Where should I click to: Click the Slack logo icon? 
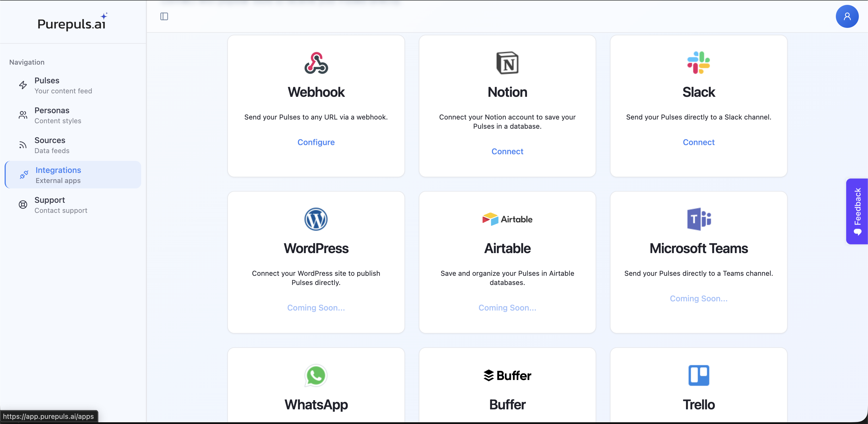(698, 63)
